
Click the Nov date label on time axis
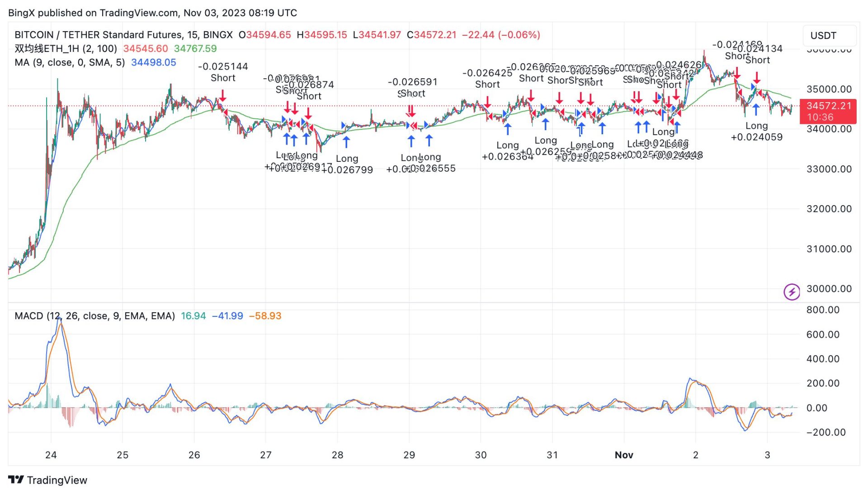624,455
